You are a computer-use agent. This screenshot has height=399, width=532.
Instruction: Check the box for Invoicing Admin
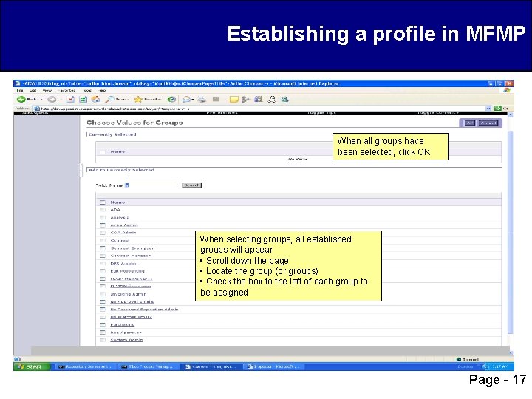click(103, 294)
